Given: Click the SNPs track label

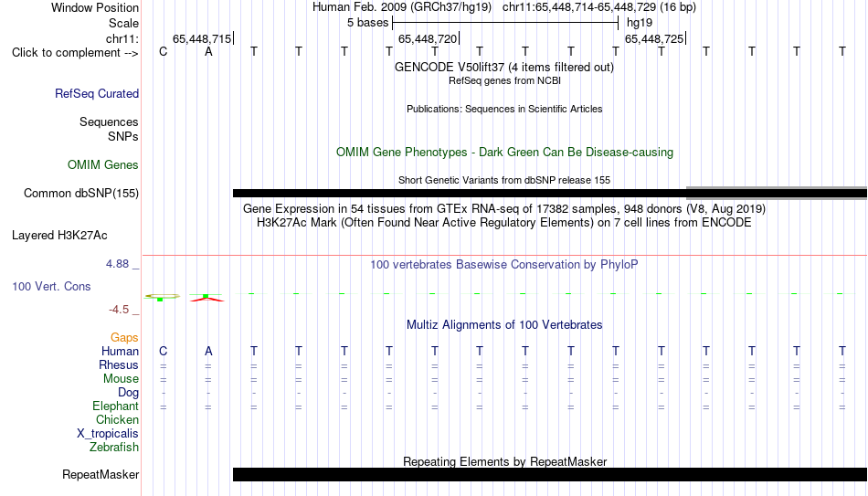Looking at the screenshot, I should pos(123,136).
